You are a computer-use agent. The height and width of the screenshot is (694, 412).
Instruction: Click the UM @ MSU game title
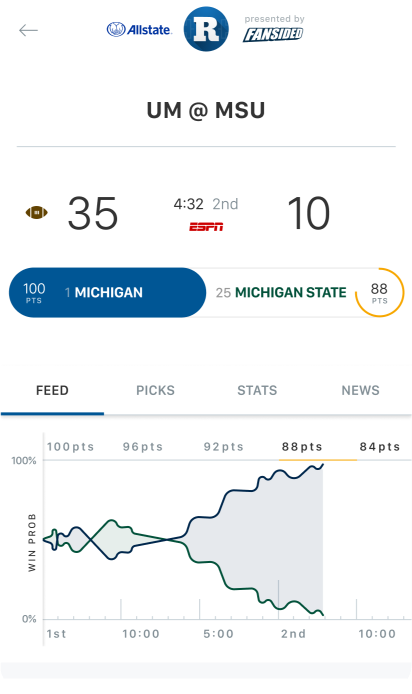206,110
